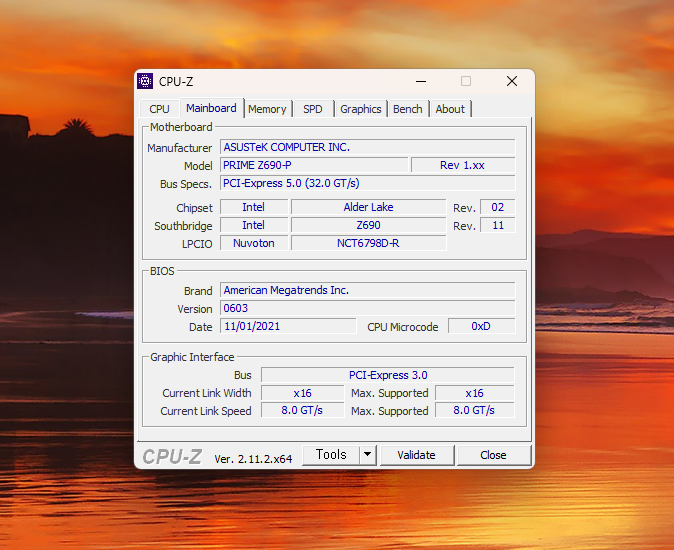This screenshot has height=550, width=674.
Task: Close CPU-Z with the title bar X
Action: tap(512, 81)
